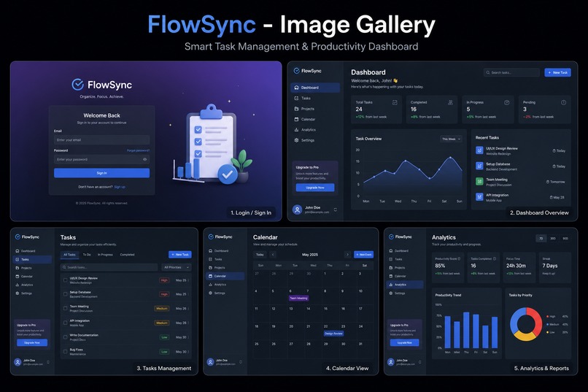Select the To Do tab
588x392 pixels.
(87, 255)
